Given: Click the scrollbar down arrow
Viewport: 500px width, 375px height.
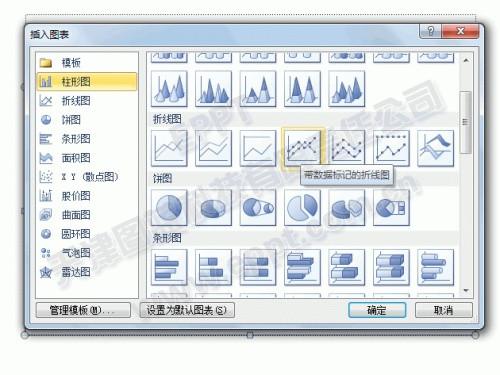Looking at the screenshot, I should pyautogui.click(x=466, y=291).
